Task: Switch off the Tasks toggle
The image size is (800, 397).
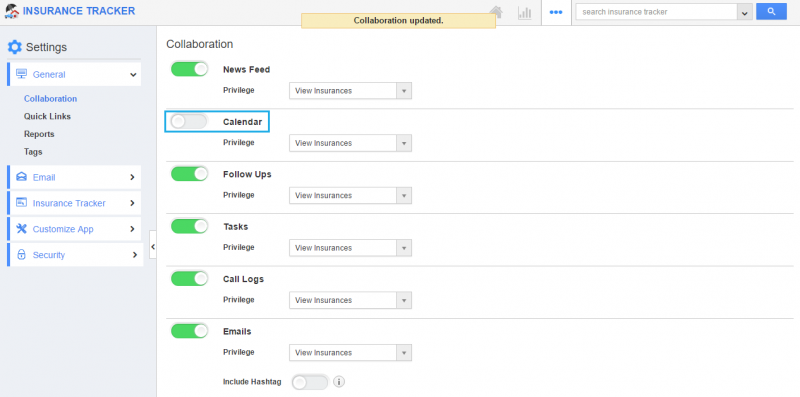Action: pyautogui.click(x=189, y=226)
